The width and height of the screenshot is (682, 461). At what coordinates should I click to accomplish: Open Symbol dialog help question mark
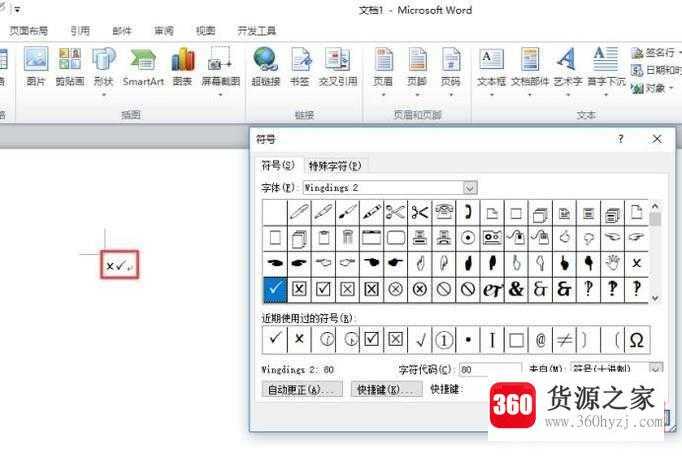tap(621, 139)
